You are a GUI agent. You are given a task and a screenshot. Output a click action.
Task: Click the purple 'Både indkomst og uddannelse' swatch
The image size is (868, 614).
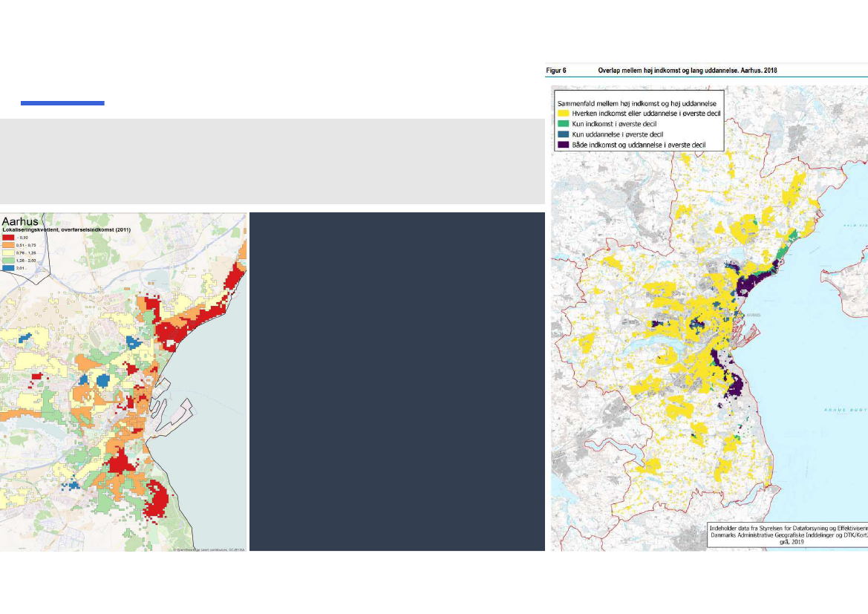(x=563, y=145)
